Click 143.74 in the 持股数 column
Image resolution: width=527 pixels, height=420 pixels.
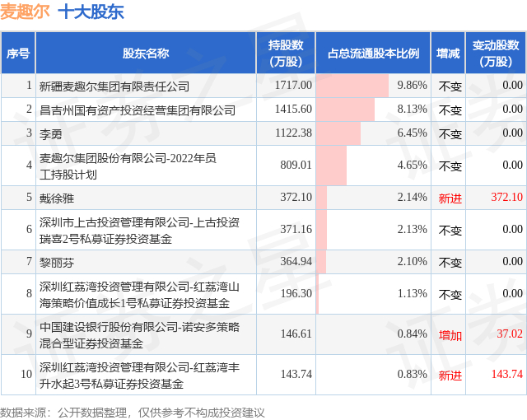coord(296,375)
